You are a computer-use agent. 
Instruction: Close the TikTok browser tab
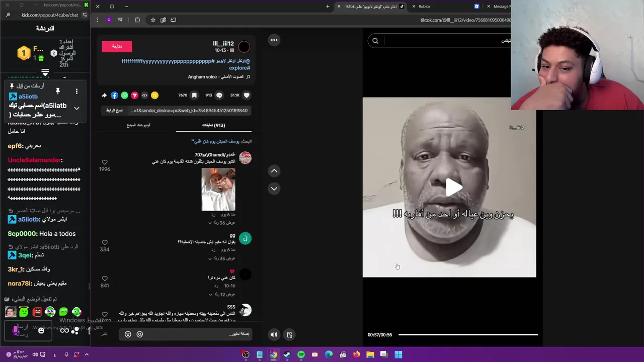339,7
